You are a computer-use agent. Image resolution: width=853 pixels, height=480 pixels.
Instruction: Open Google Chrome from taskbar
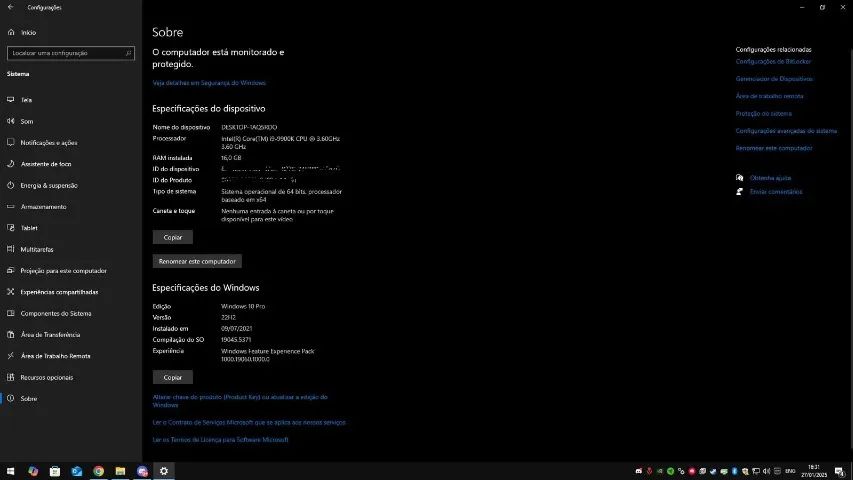[x=98, y=471]
